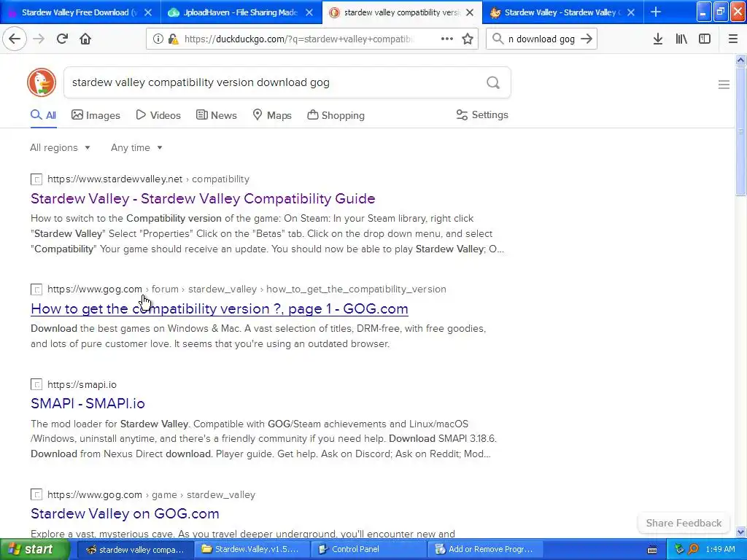Open a new browser tab with plus
The height and width of the screenshot is (560, 747).
(x=656, y=12)
